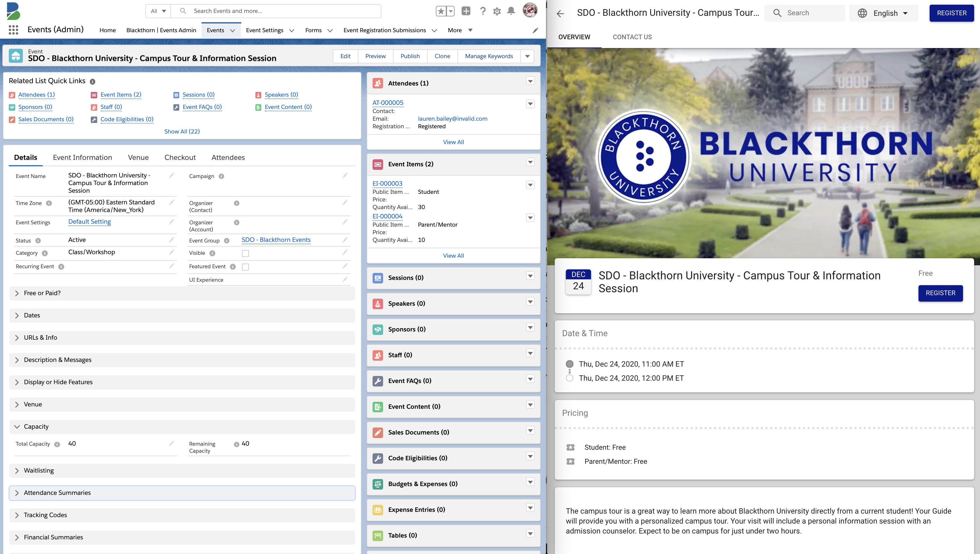This screenshot has width=980, height=554.
Task: Click the Tables related list icon
Action: coord(378,536)
